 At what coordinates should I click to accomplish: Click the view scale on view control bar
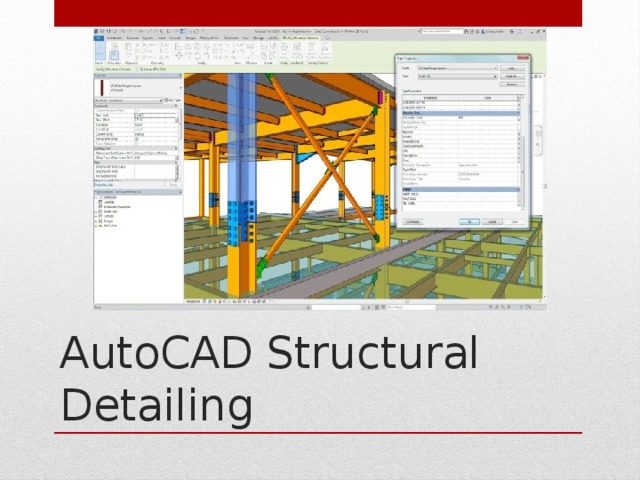(x=193, y=301)
